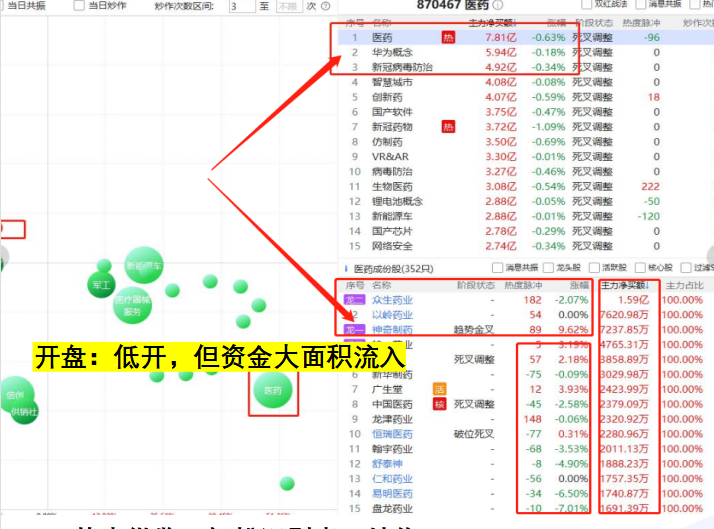
Task: Click the 阶段状态 header in stock table
Action: pos(476,285)
